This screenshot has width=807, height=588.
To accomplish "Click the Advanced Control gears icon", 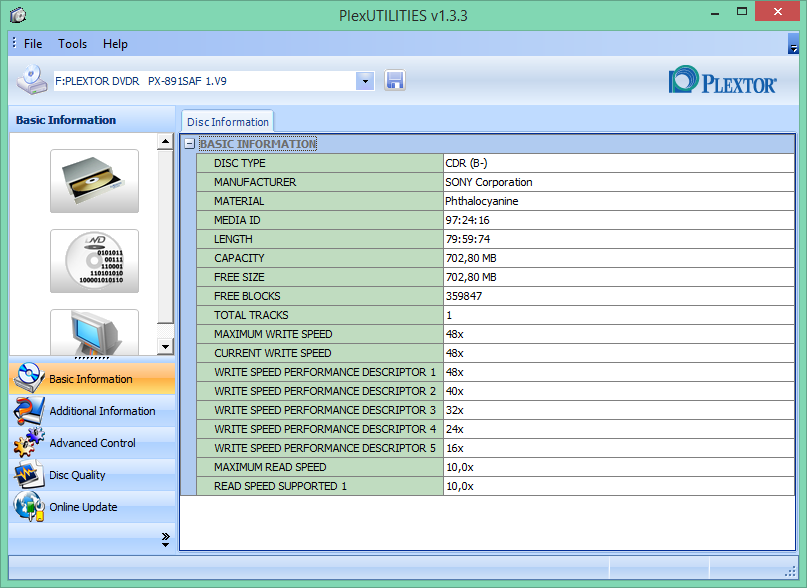I will [29, 443].
